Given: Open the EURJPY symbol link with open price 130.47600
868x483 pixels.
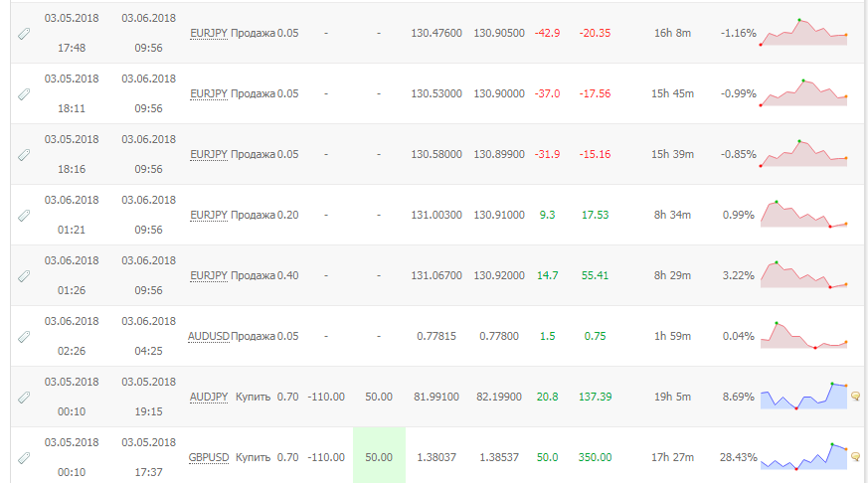Looking at the screenshot, I should click(209, 33).
